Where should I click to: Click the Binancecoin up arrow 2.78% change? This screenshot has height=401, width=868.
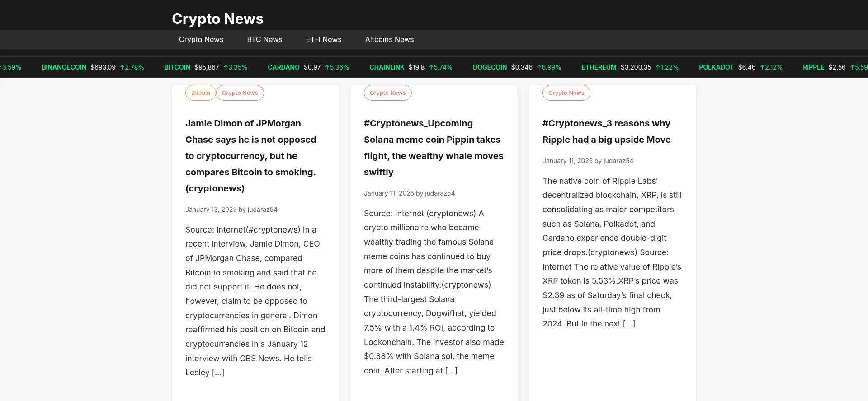point(132,67)
